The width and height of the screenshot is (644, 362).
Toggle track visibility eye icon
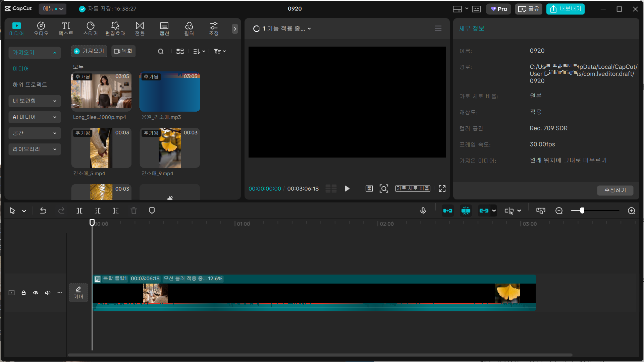coord(36,293)
